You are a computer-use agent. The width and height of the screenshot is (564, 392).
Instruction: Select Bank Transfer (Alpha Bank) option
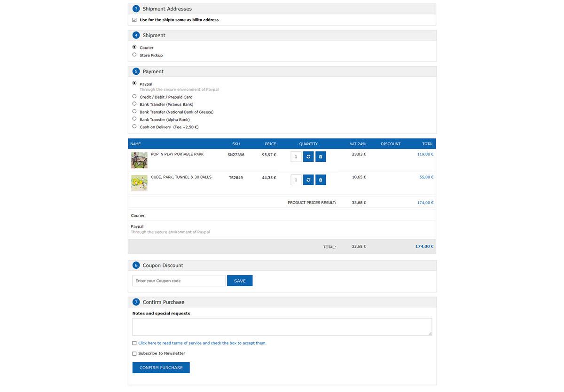pyautogui.click(x=134, y=119)
